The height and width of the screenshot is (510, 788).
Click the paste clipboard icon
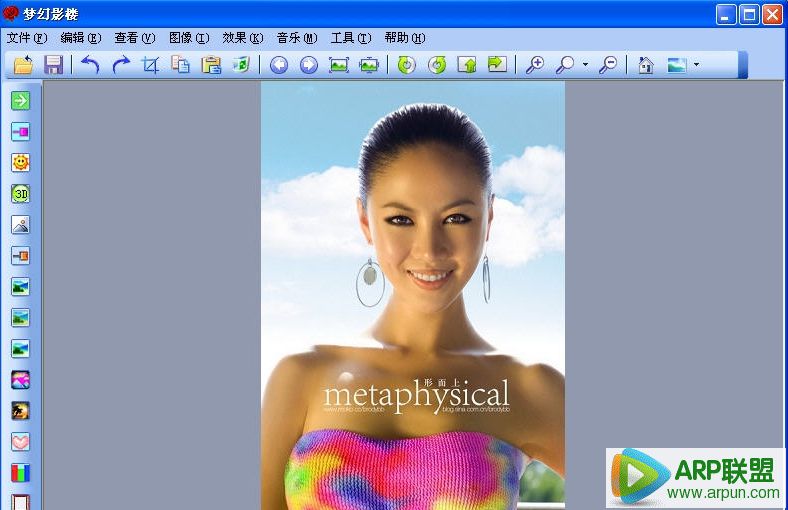(211, 65)
